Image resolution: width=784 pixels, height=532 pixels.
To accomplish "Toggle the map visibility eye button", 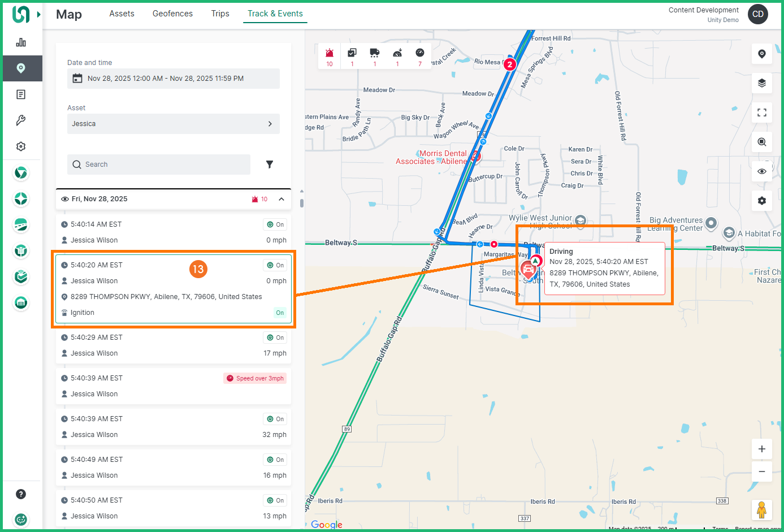I will click(x=761, y=171).
